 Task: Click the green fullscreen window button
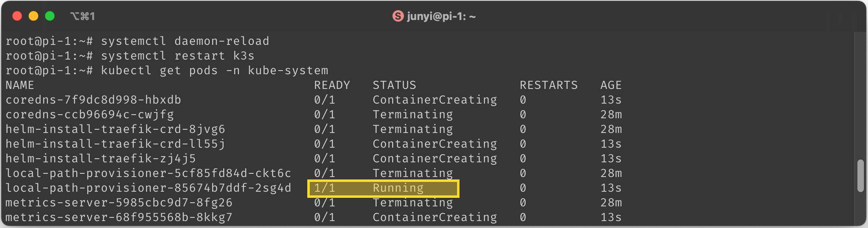click(50, 16)
